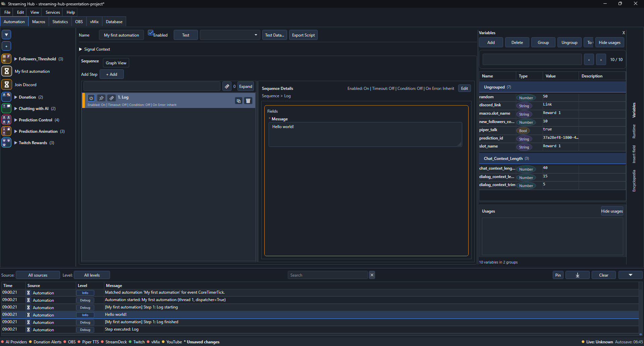Open the vertical Encyclopedia side tab

(x=634, y=181)
